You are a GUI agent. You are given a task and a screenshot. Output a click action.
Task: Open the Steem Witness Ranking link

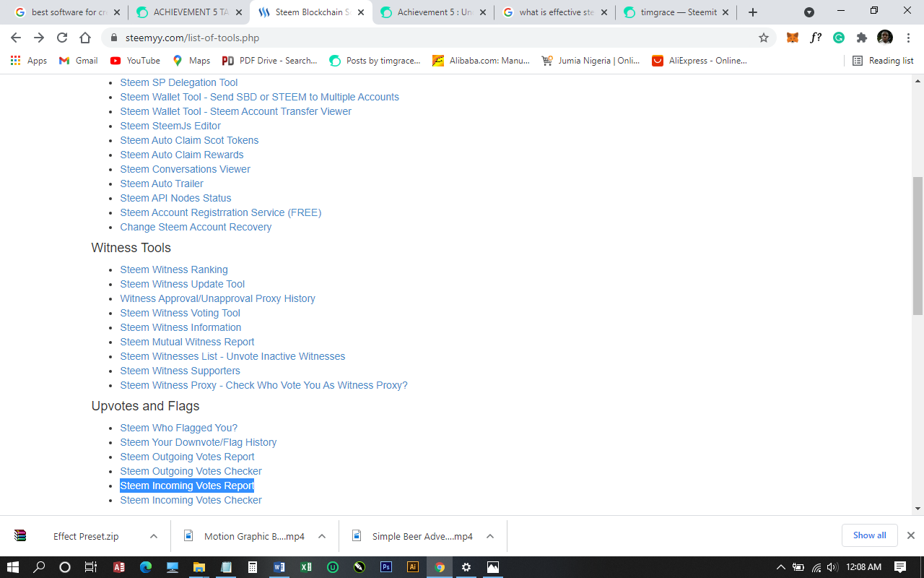click(x=174, y=269)
